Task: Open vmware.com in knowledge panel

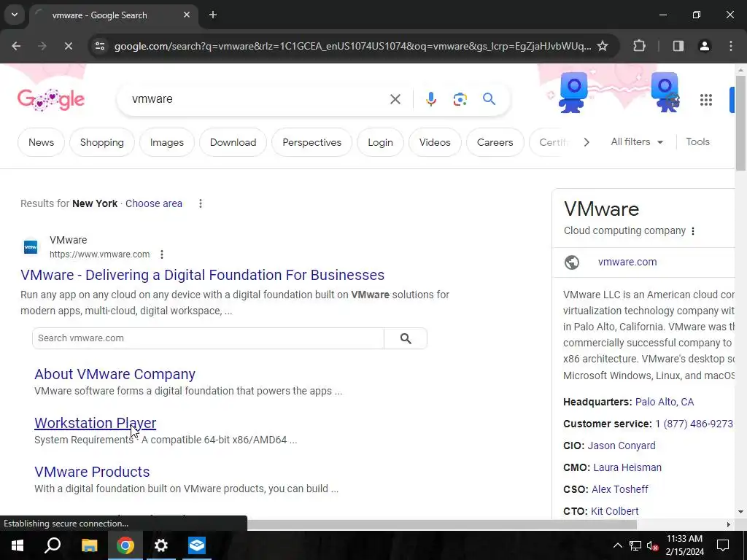Action: click(x=627, y=262)
